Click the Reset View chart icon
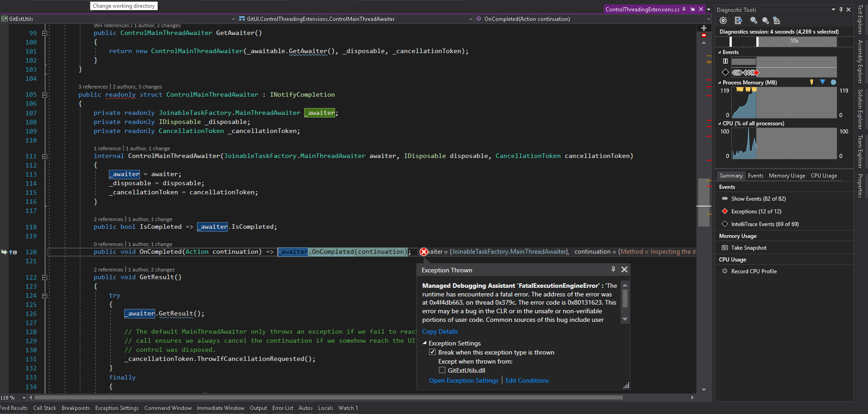 point(776,20)
